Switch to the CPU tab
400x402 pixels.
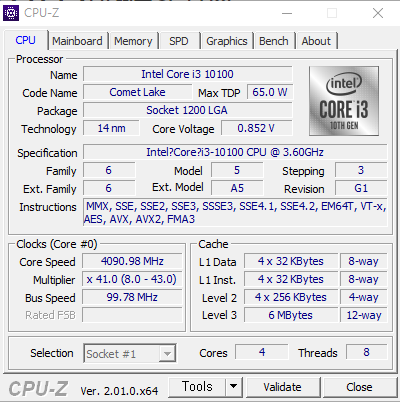click(25, 40)
